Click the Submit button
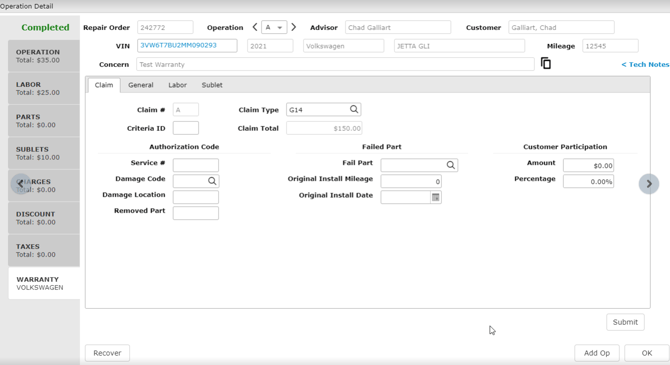This screenshot has height=365, width=670. click(625, 322)
